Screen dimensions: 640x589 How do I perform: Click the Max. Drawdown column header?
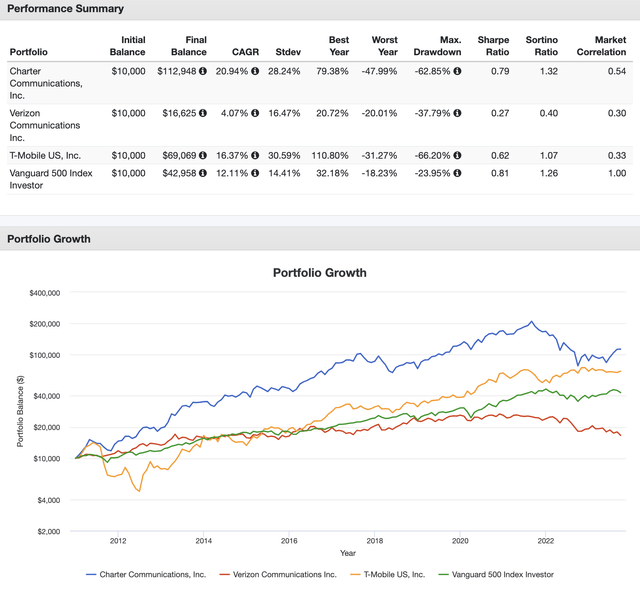point(437,46)
